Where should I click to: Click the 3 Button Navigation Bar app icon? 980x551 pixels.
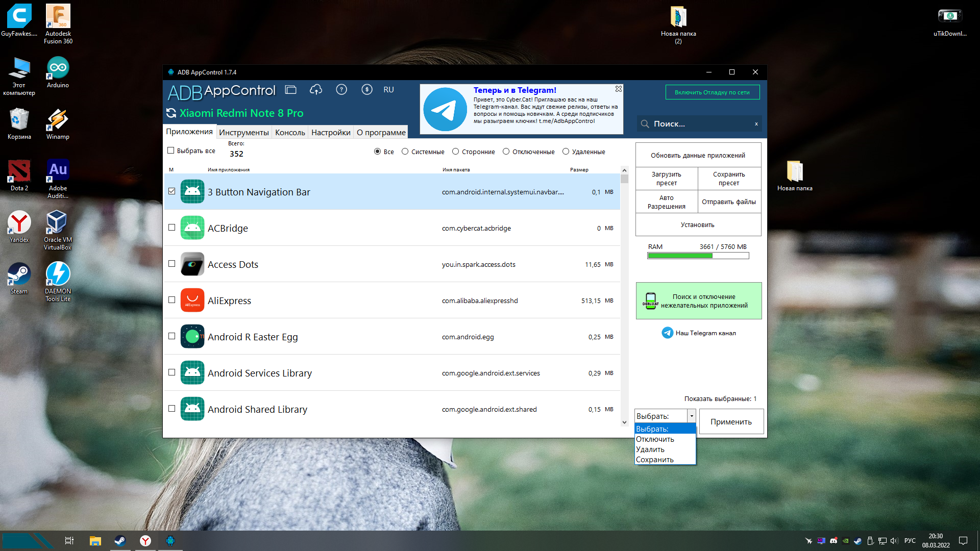[192, 192]
